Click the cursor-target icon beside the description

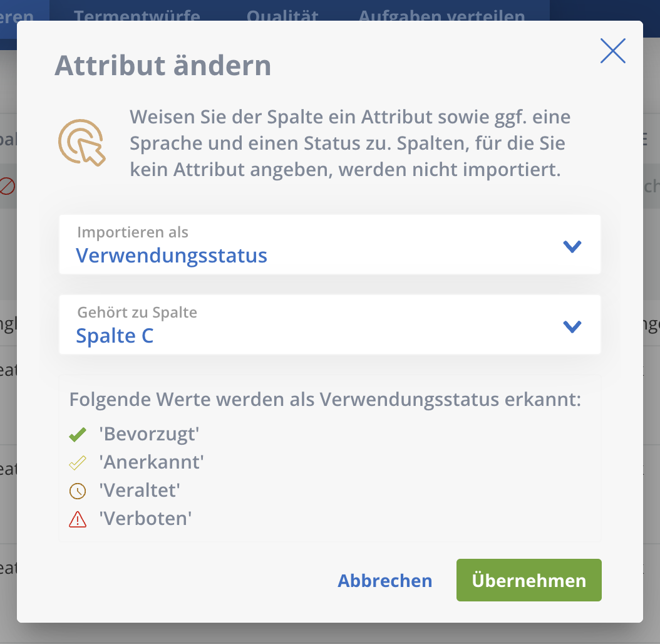pos(82,143)
